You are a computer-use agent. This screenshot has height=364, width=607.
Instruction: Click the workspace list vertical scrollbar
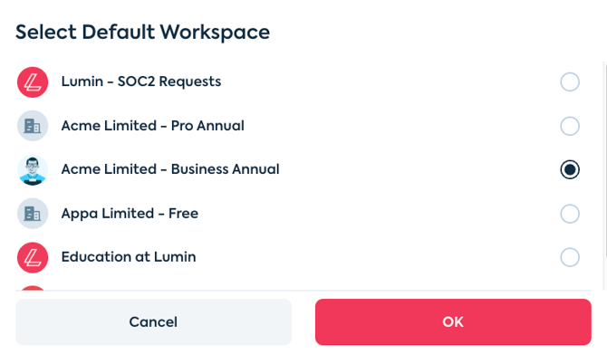pos(604,163)
